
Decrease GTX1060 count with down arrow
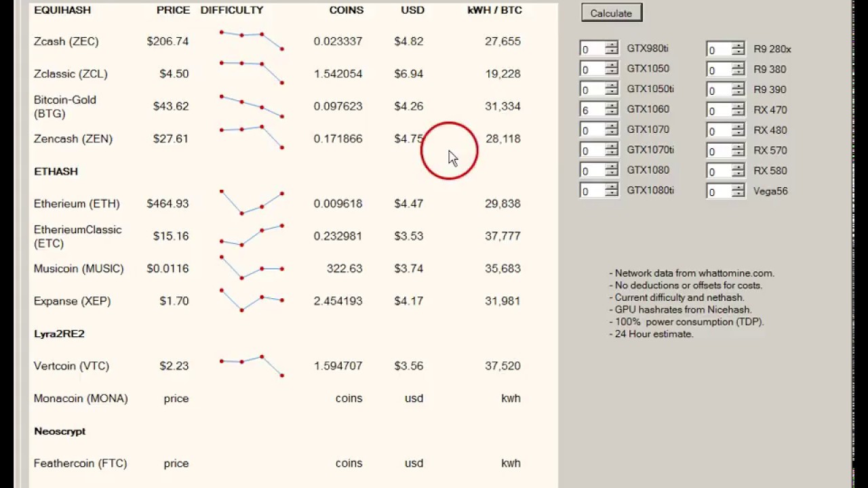(x=612, y=113)
